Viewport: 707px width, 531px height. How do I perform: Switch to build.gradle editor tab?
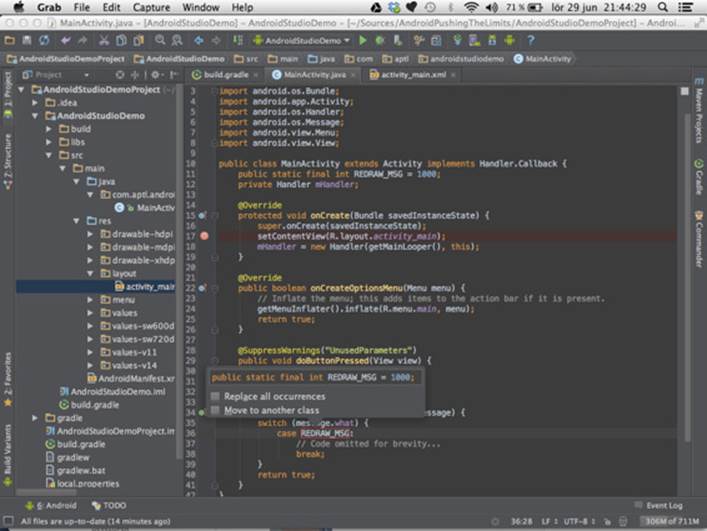(225, 75)
